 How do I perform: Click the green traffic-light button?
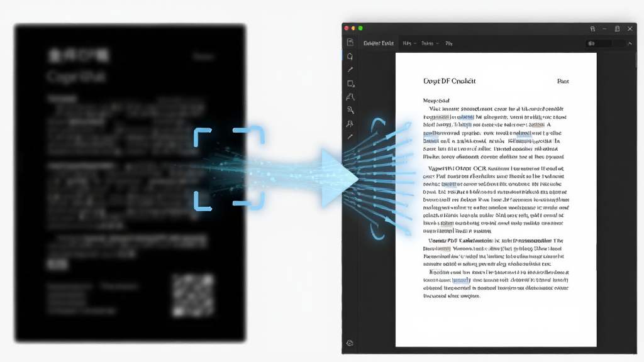click(x=360, y=28)
